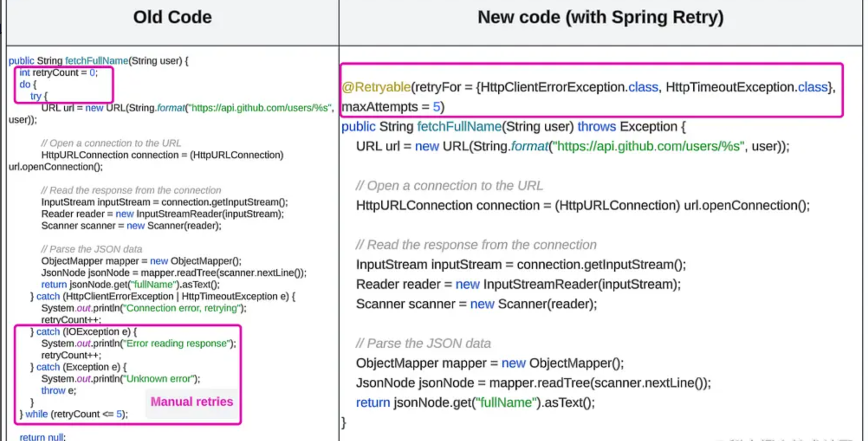The image size is (868, 441).
Task: Click the new code "URL url = new URL" line
Action: [x=573, y=146]
